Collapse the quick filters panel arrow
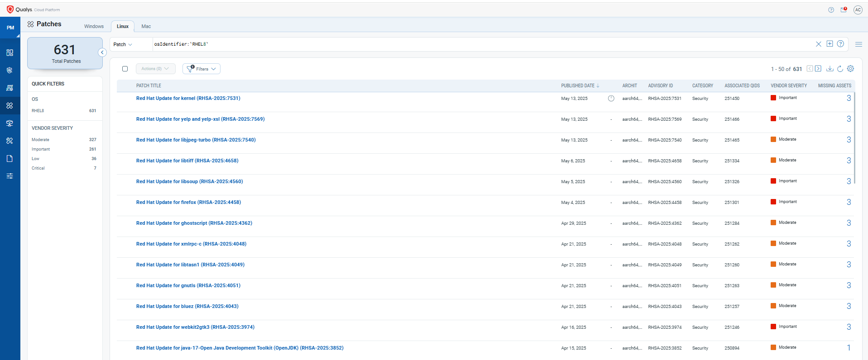Screen dimensions: 868x360 102,52
